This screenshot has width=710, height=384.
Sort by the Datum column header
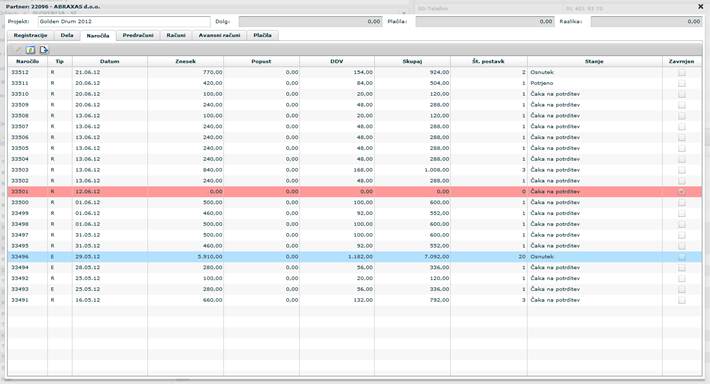point(110,61)
